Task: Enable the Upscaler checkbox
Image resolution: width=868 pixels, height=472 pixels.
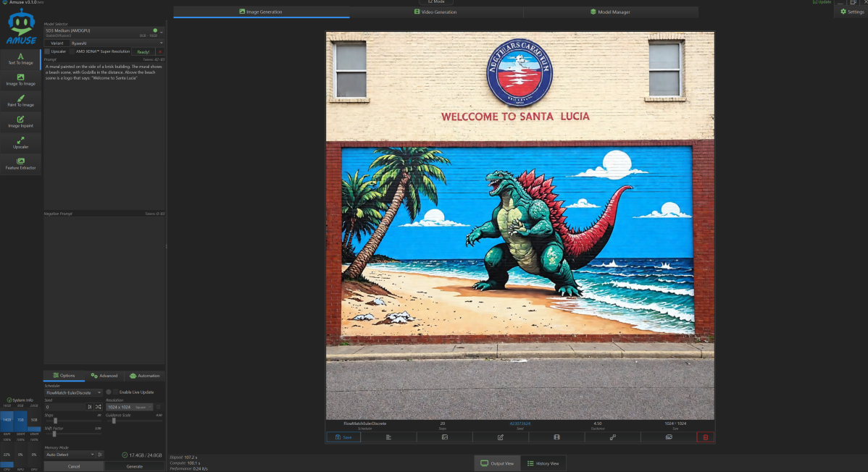Action: click(x=47, y=51)
